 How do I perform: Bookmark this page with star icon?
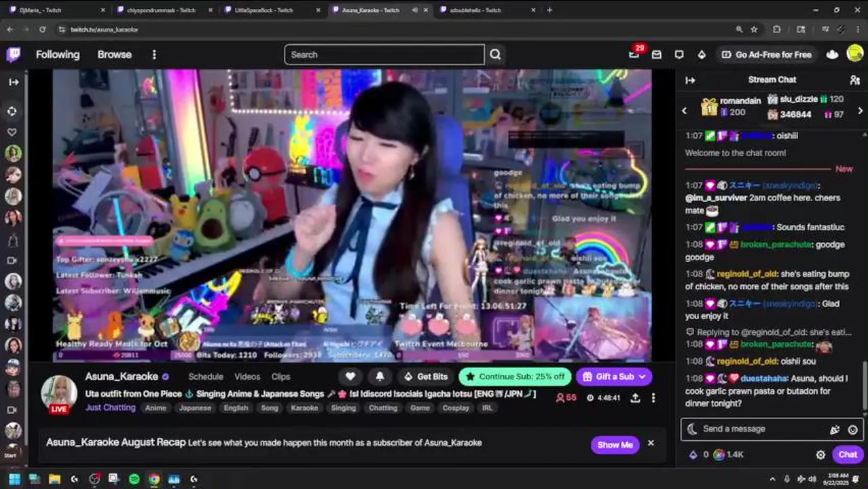[754, 29]
